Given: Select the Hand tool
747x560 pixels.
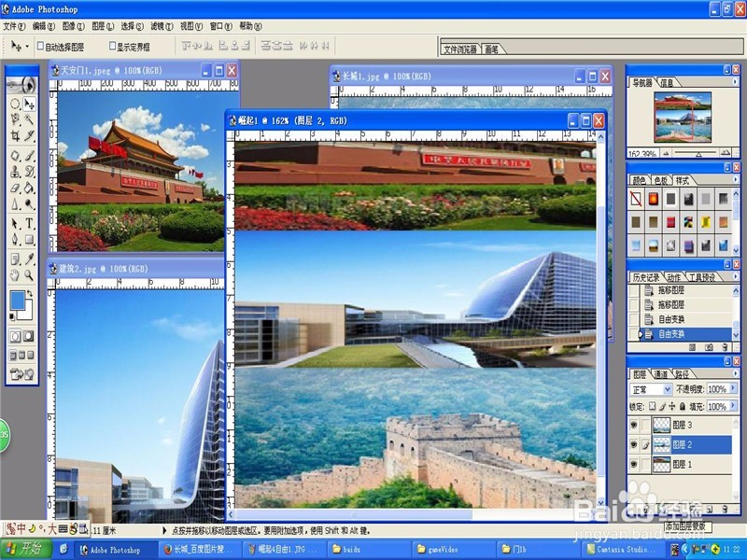Looking at the screenshot, I should [15, 274].
